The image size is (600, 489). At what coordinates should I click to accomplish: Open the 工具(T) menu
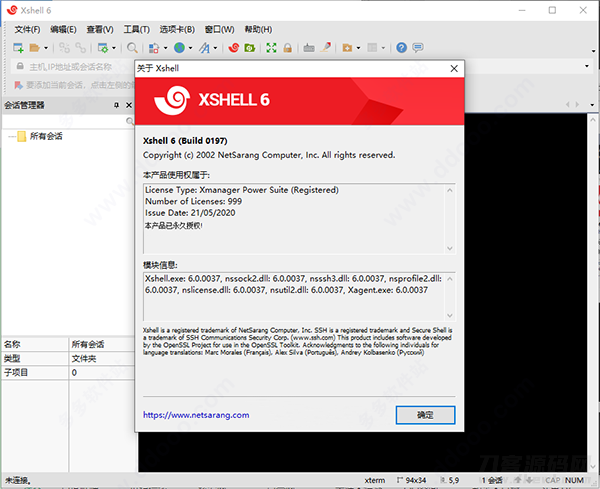[137, 29]
